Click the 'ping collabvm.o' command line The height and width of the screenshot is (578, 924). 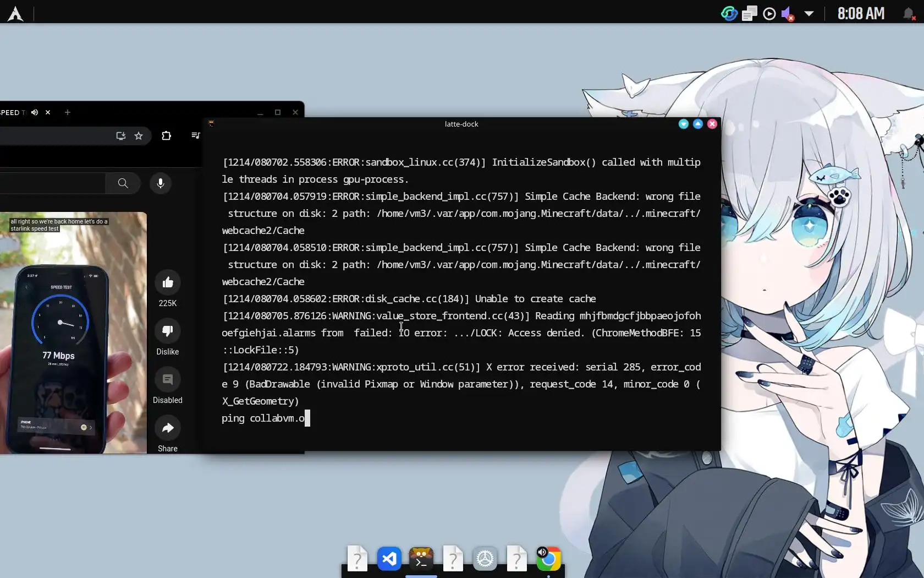pyautogui.click(x=263, y=418)
